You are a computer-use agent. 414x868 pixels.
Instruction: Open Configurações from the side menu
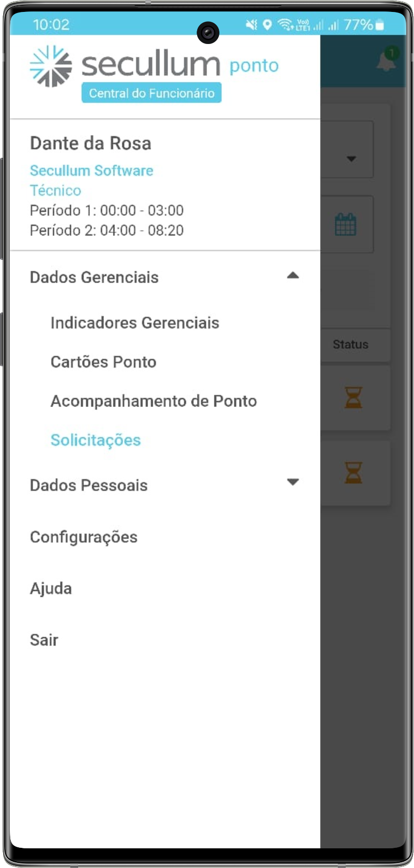point(84,537)
